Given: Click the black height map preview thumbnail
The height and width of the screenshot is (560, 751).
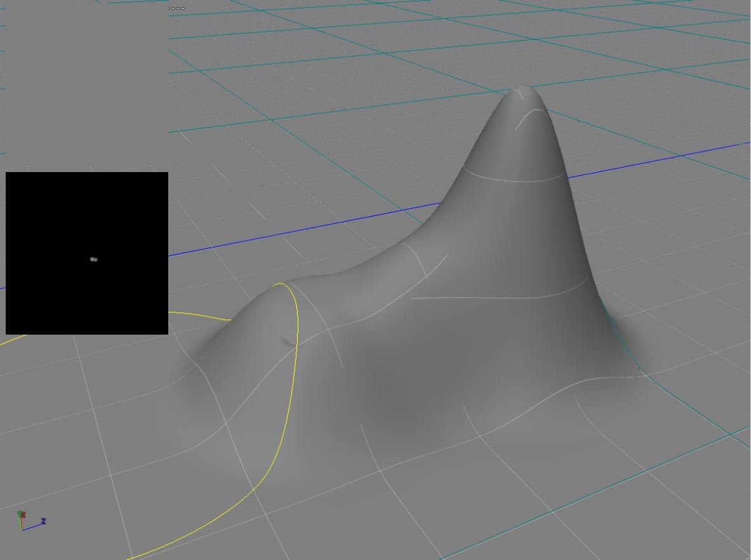Looking at the screenshot, I should [87, 253].
